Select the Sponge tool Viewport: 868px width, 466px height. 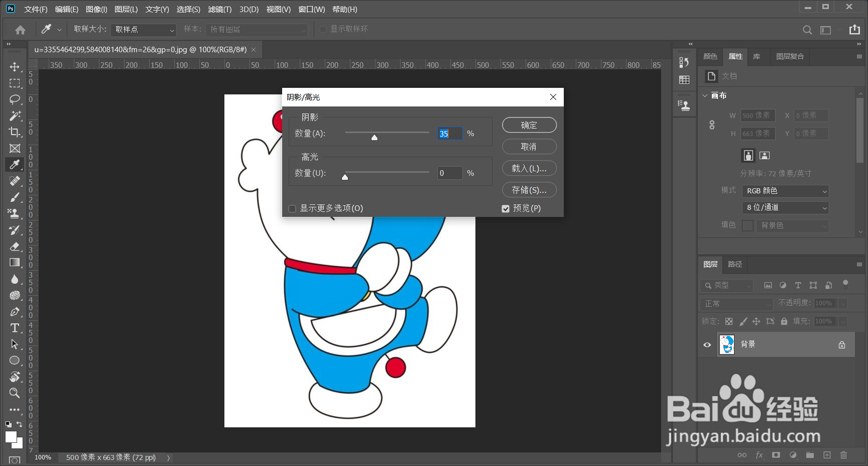15,295
